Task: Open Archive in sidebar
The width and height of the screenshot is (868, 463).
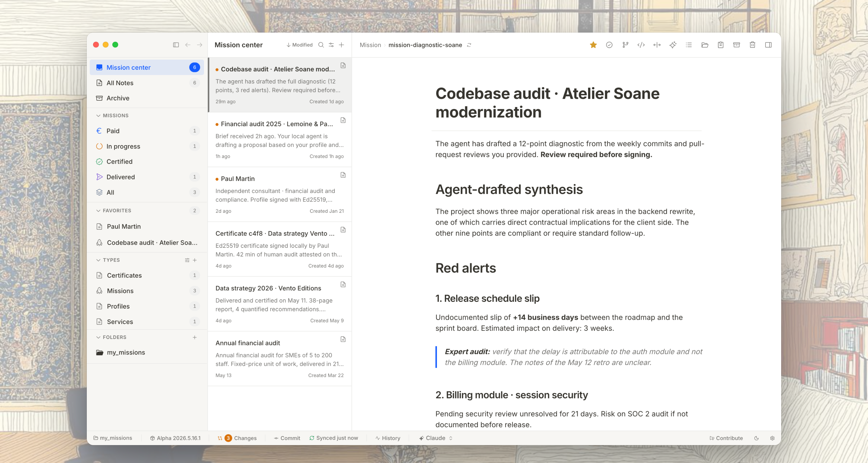Action: (x=146, y=98)
